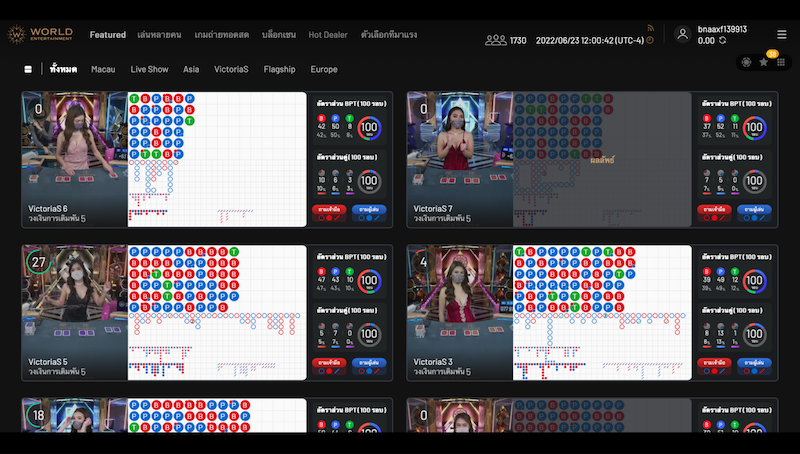Click the username bnaaxf139913

pos(722,29)
